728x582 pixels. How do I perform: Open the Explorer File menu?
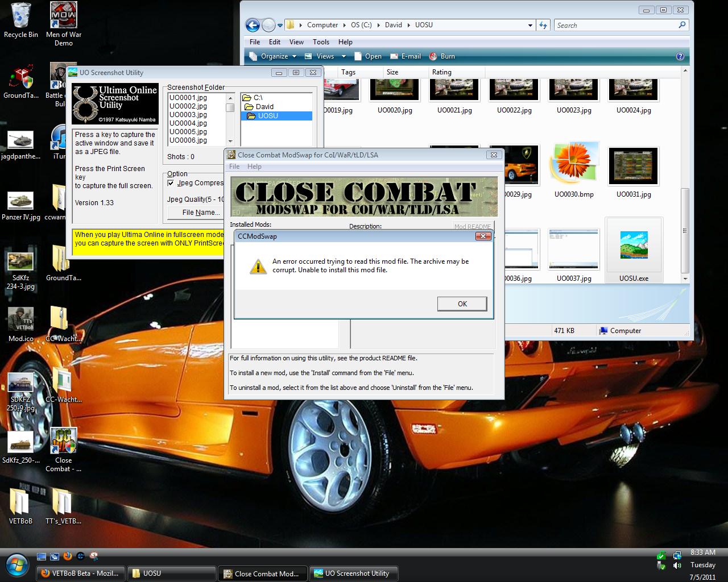click(x=255, y=41)
